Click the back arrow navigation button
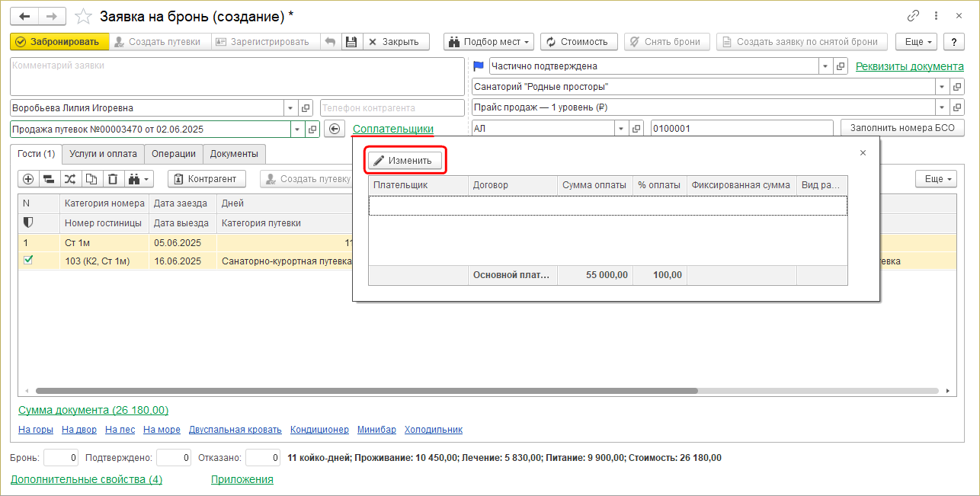This screenshot has height=496, width=980. click(x=24, y=16)
